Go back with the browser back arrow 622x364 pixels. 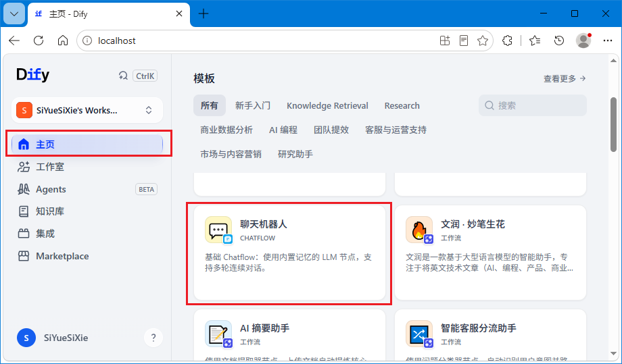click(x=14, y=41)
